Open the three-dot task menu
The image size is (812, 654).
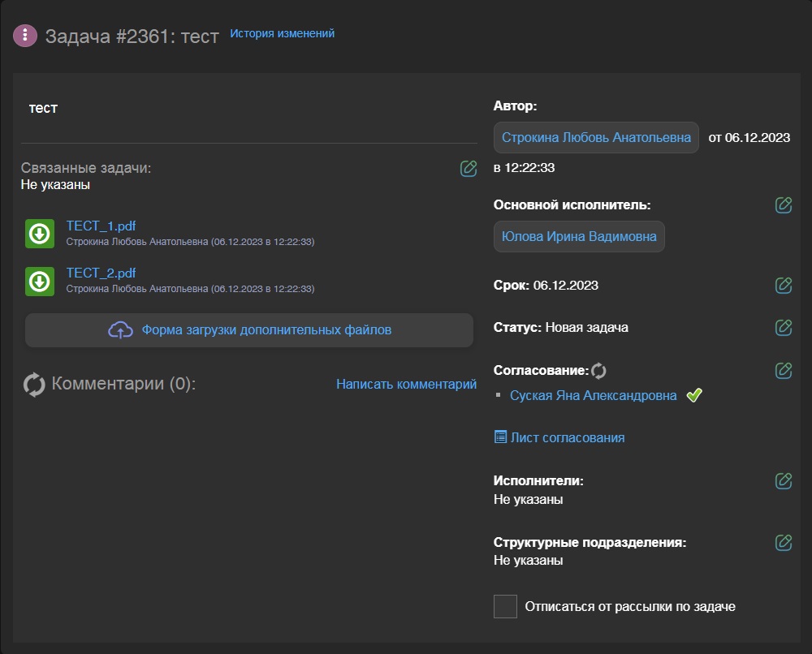coord(25,35)
